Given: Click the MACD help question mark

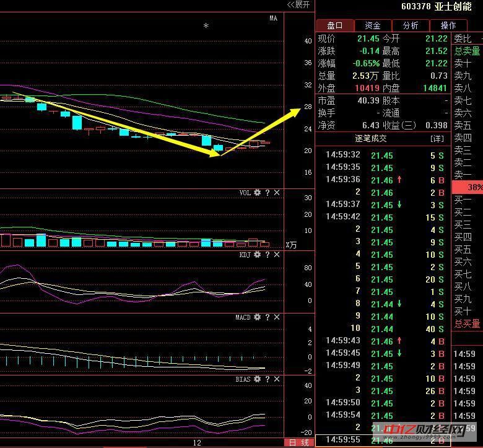Looking at the screenshot, I should (x=268, y=317).
